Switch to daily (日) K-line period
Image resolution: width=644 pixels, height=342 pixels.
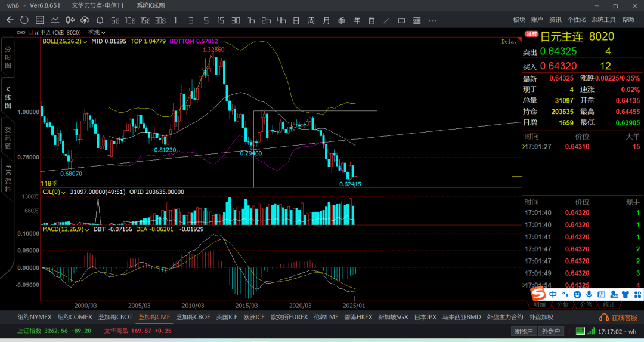[296, 20]
